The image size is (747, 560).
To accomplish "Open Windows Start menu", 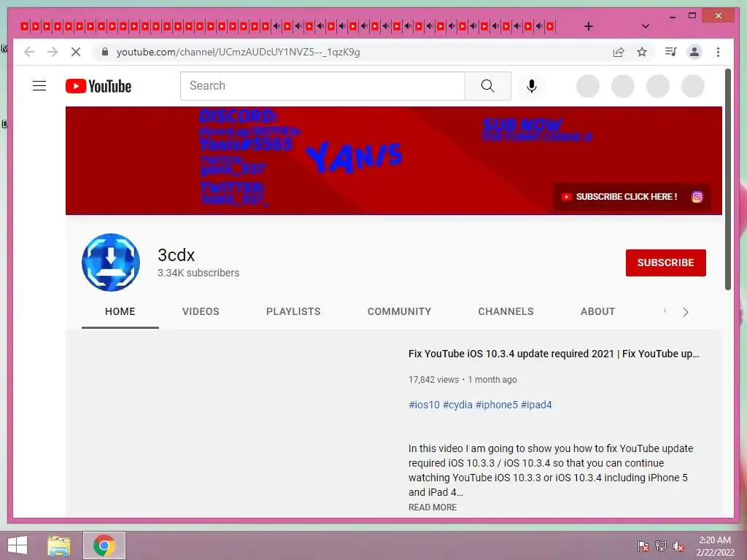I will 18,545.
